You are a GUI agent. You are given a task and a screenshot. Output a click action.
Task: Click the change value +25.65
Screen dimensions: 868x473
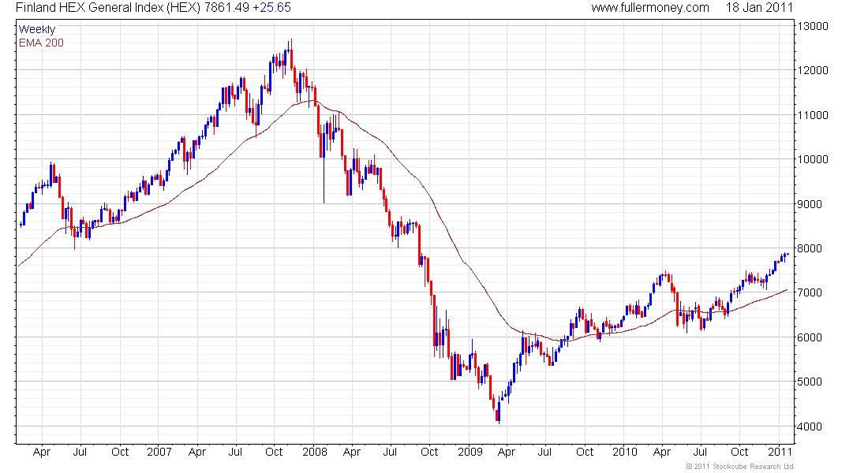271,8
